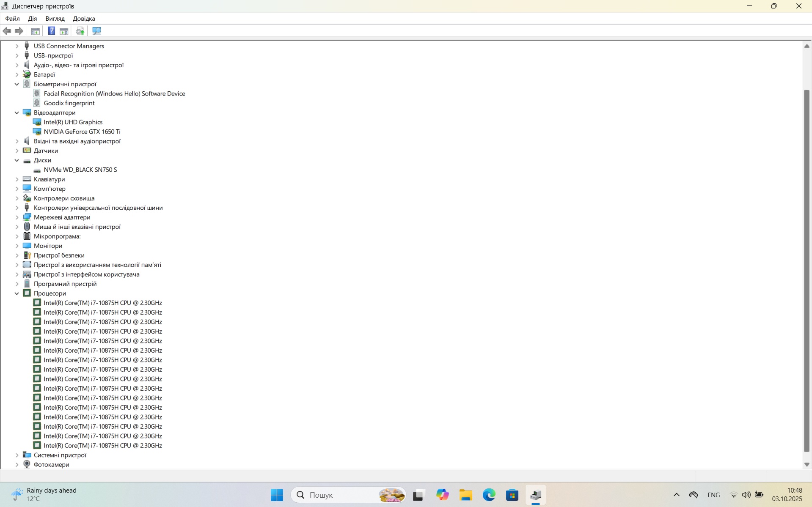The image size is (812, 507).
Task: Click the taskbar Пошук search field
Action: click(339, 495)
